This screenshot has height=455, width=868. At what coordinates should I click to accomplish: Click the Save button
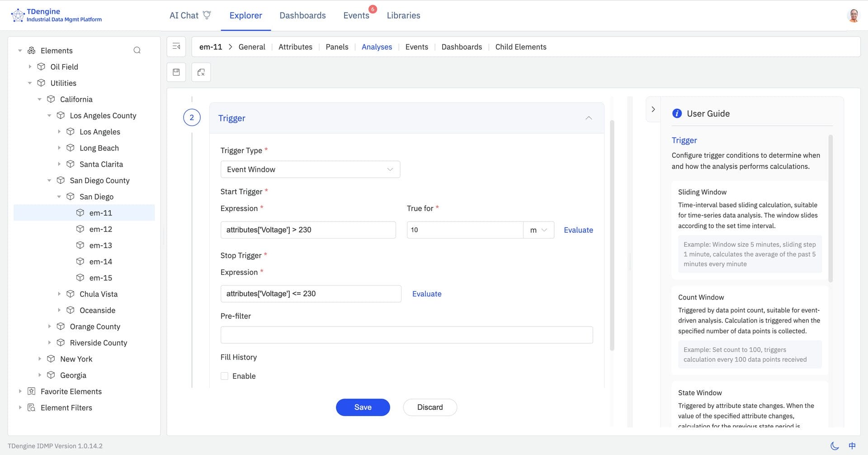click(x=363, y=407)
